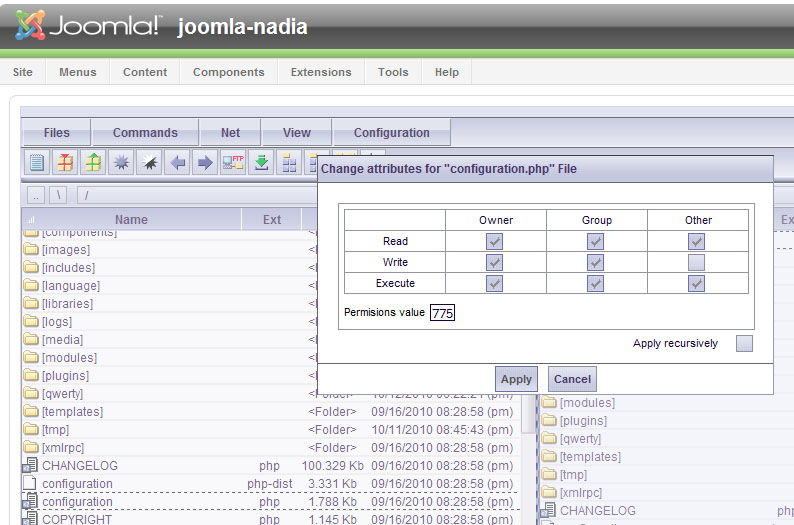Click the black-and-white starburst invert-selection icon
Screen dimensions: 794x525
click(150, 163)
